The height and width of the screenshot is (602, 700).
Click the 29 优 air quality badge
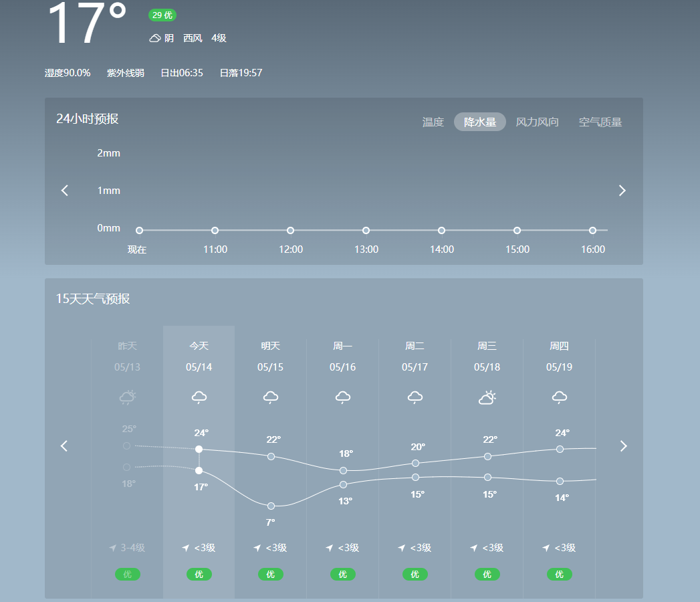[162, 15]
